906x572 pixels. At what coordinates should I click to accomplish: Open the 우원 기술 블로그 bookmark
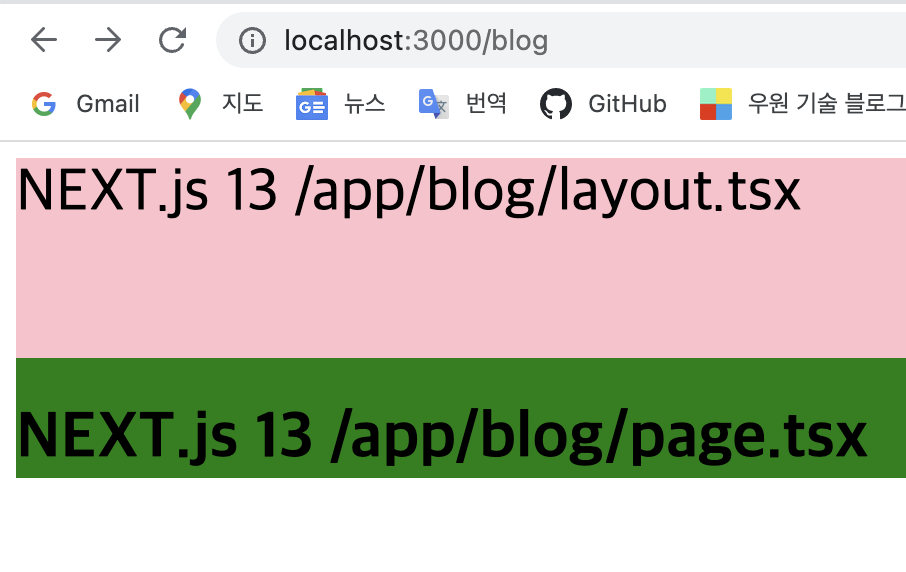[x=803, y=104]
